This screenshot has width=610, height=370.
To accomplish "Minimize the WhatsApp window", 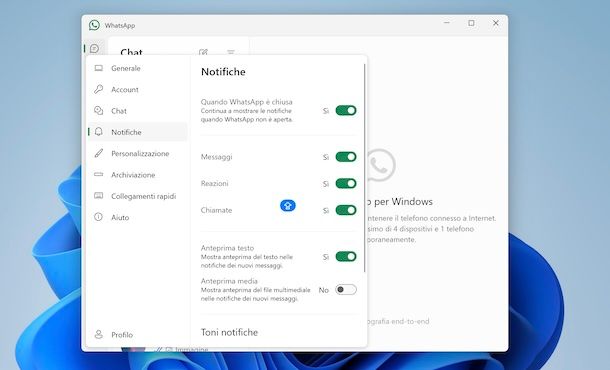I will click(x=447, y=23).
